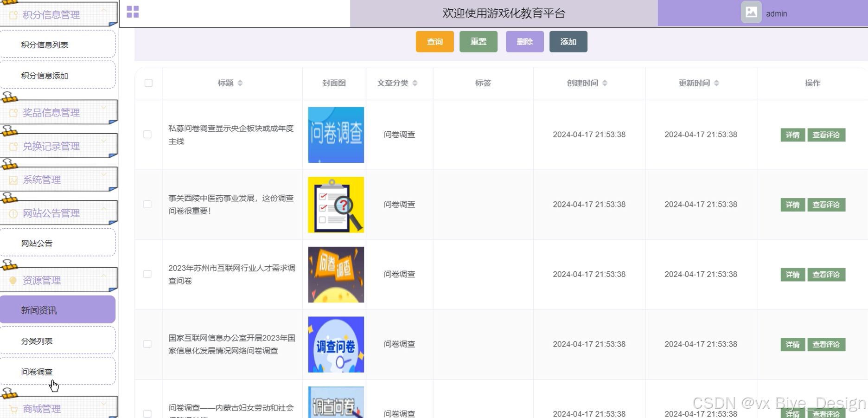Click 查看评论 for 2023年苏州市互联网 row

click(x=826, y=275)
